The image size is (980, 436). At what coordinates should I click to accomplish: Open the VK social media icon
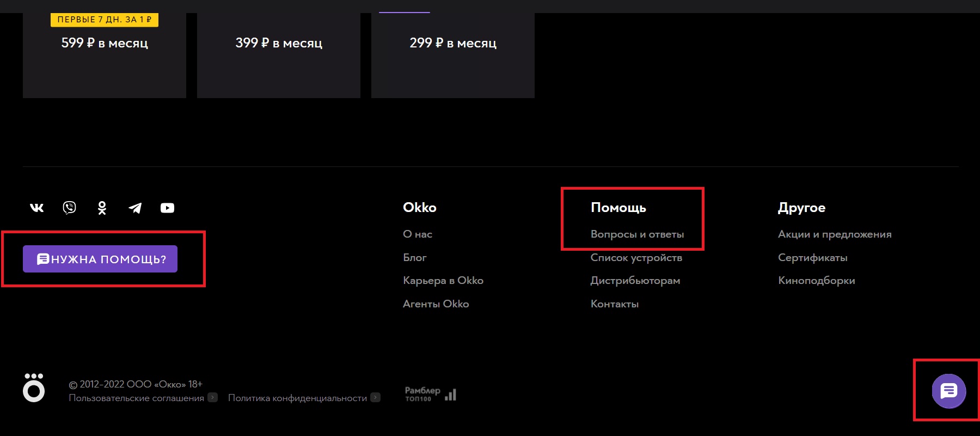point(37,208)
